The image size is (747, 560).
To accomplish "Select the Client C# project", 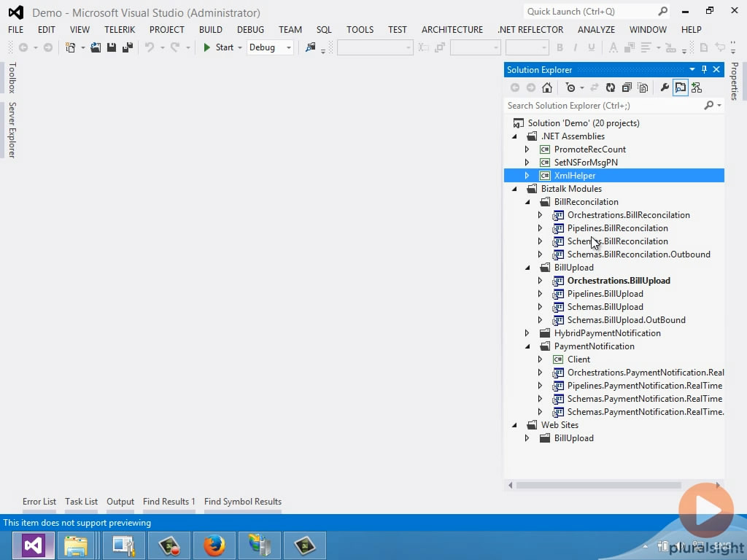I will point(578,359).
